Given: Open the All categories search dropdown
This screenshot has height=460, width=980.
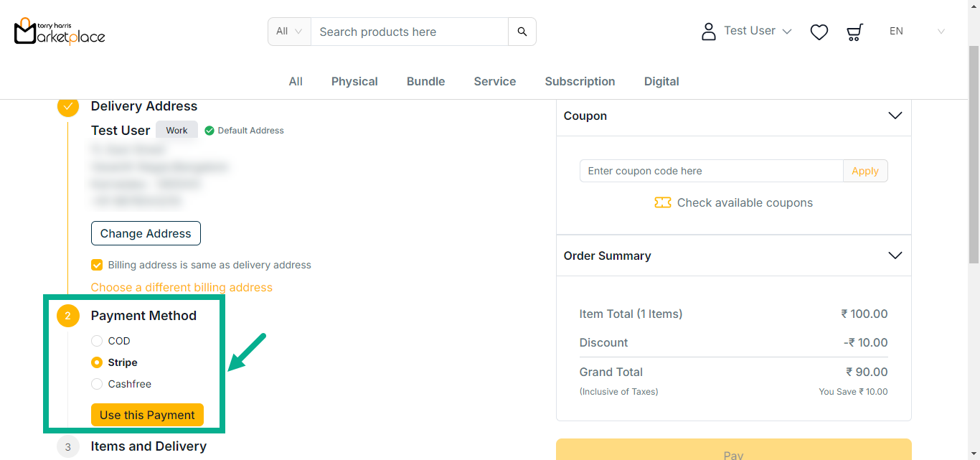Looking at the screenshot, I should click(289, 32).
